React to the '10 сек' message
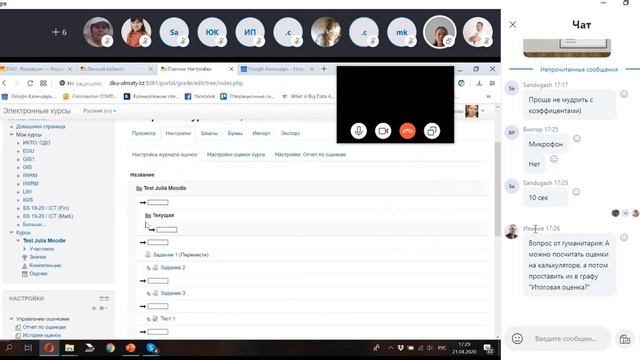This screenshot has height=360, width=640. click(576, 192)
